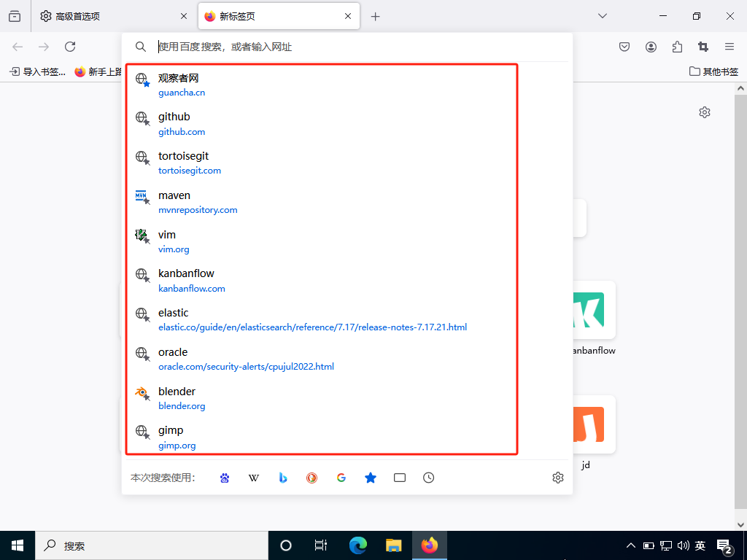Click the reload page icon
This screenshot has width=747, height=560.
(x=70, y=46)
